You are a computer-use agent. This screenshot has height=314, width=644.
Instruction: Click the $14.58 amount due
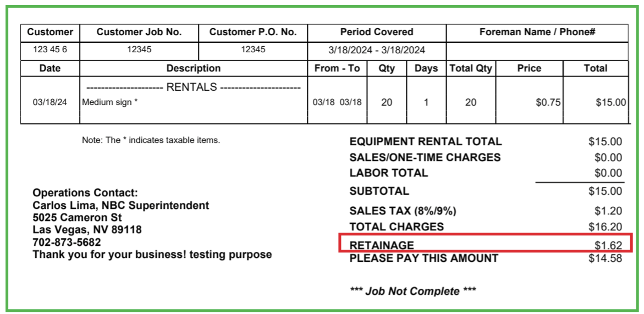605,258
